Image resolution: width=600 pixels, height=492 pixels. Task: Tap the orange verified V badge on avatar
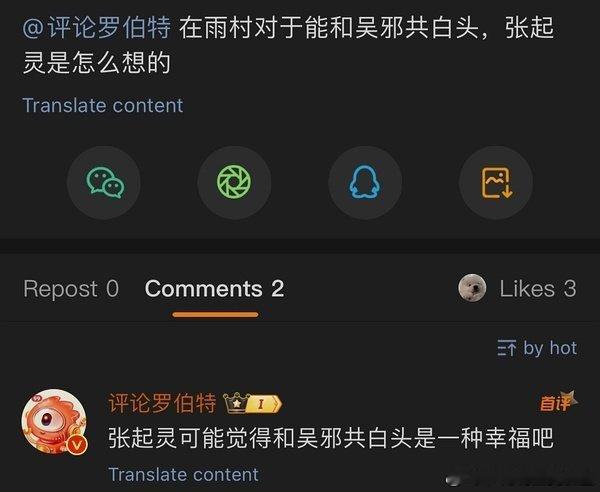[77, 445]
